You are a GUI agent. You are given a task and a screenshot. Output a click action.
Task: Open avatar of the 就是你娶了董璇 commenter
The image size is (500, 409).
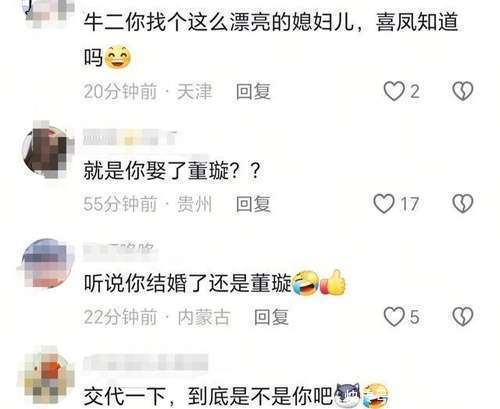[x=48, y=150]
